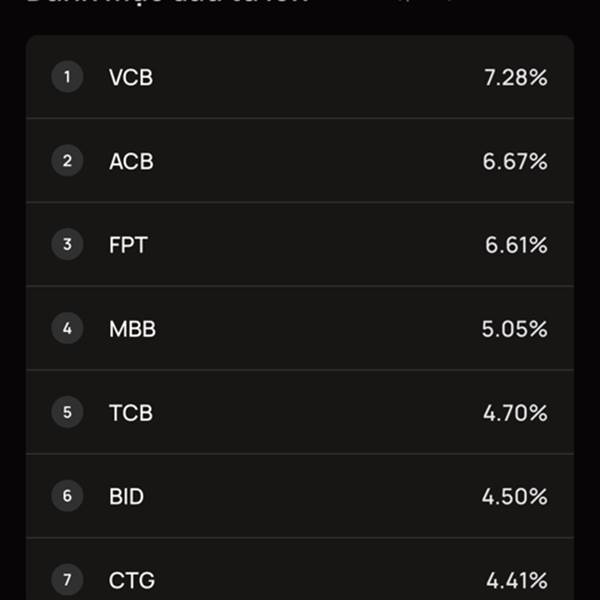This screenshot has width=600, height=600.
Task: Tap the rank 3 number badge
Action: pos(67,244)
